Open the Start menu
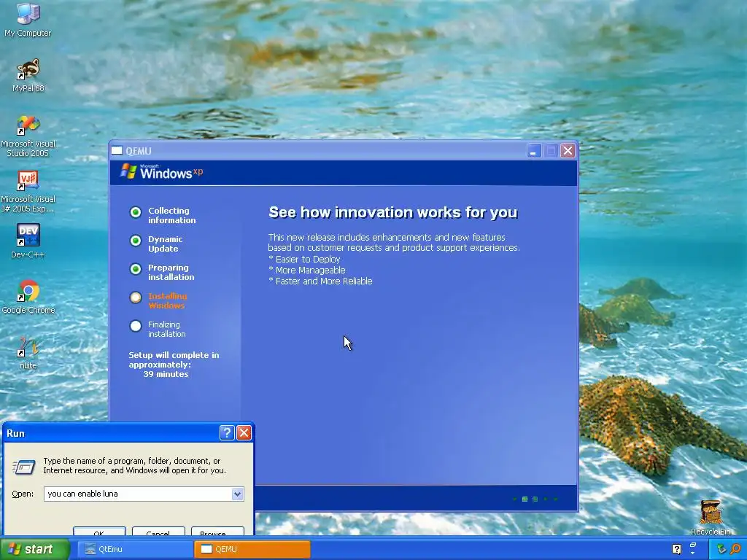The height and width of the screenshot is (560, 747). click(34, 549)
